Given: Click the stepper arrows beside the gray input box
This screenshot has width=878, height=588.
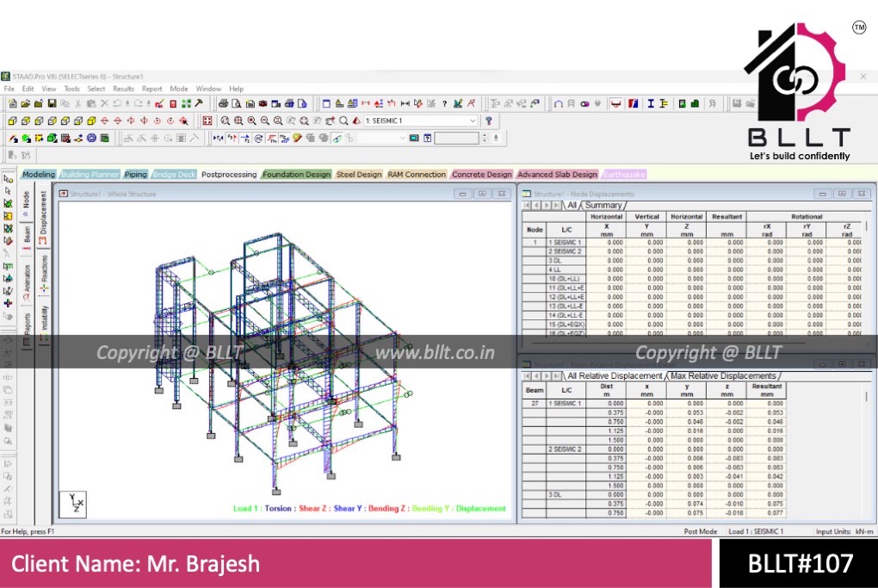Looking at the screenshot, I should (x=485, y=139).
